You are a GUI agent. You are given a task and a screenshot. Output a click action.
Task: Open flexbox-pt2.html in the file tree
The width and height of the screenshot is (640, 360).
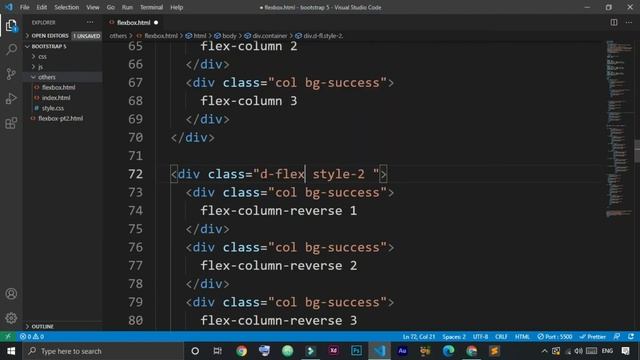pyautogui.click(x=60, y=118)
